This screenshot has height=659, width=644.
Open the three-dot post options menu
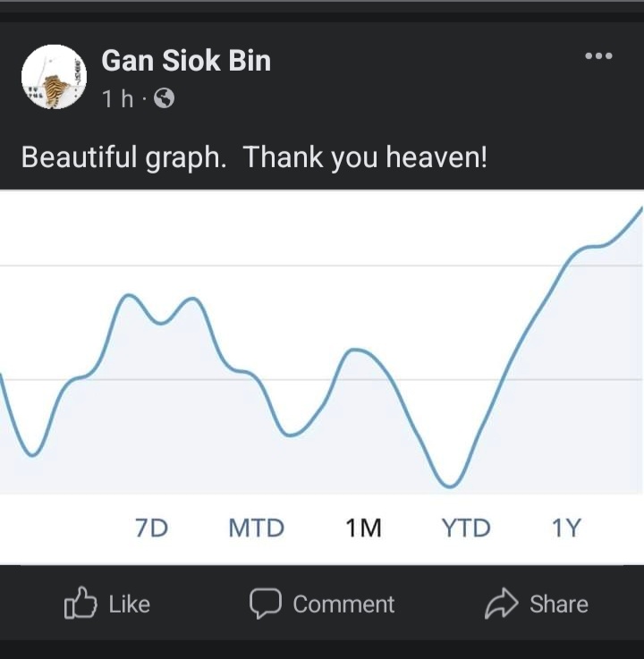tap(597, 55)
